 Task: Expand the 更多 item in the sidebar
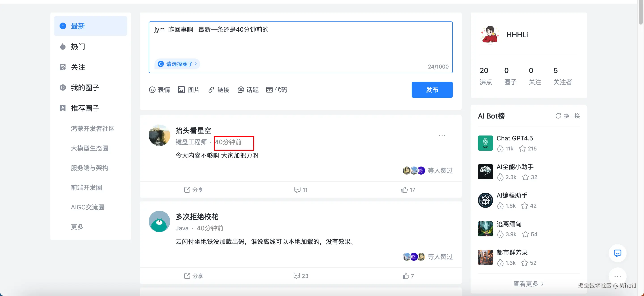coord(77,227)
